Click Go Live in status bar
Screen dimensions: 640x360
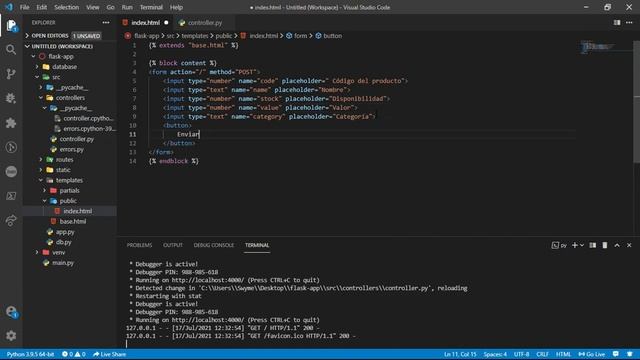click(x=591, y=354)
